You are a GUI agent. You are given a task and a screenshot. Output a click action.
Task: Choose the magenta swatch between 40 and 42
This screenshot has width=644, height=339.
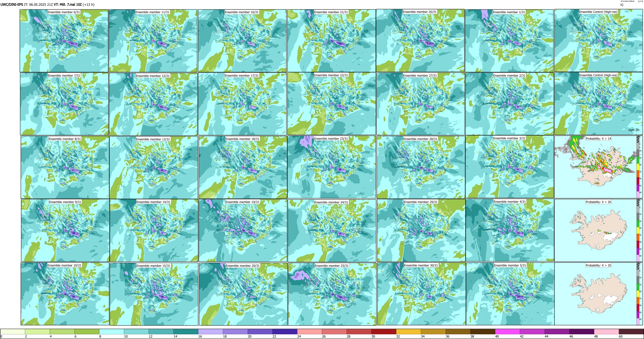tap(507, 332)
